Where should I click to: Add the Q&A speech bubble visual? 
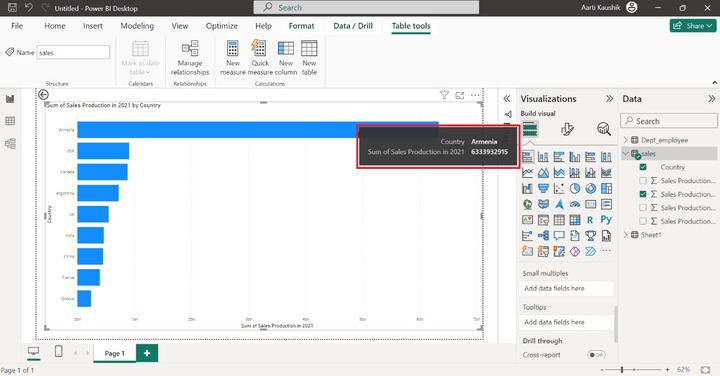point(559,236)
